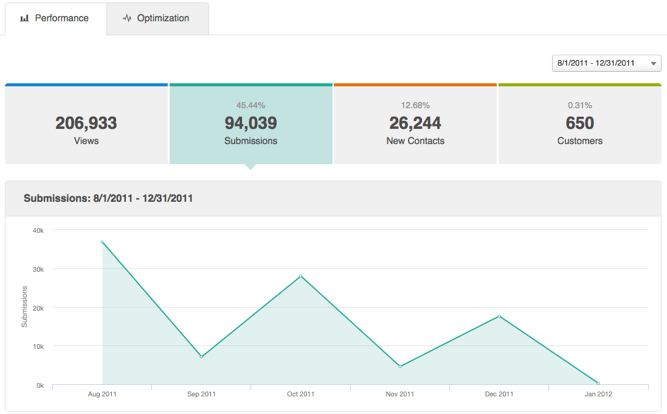Click the bar chart icon on Performance tab
This screenshot has width=667, height=414.
25,18
